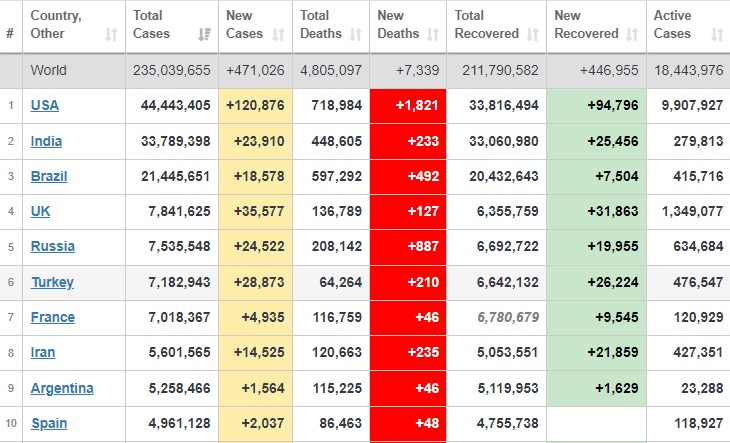Select the Turkey link

coord(52,282)
